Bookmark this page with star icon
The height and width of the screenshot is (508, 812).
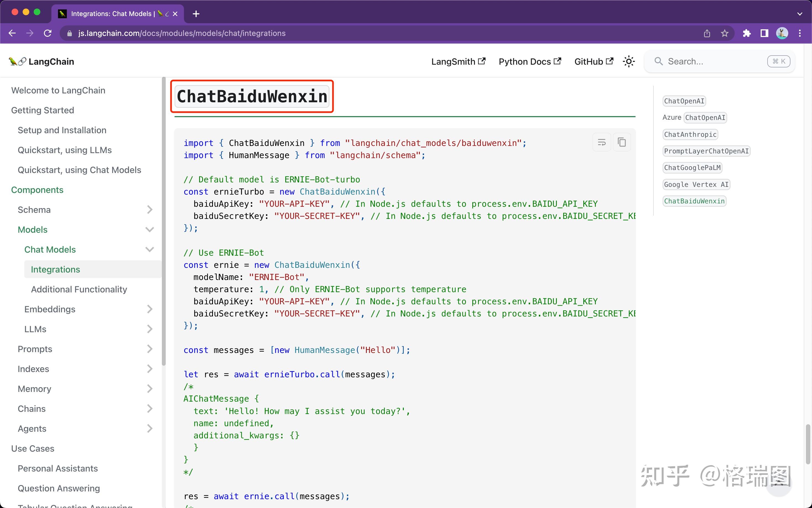pos(725,33)
